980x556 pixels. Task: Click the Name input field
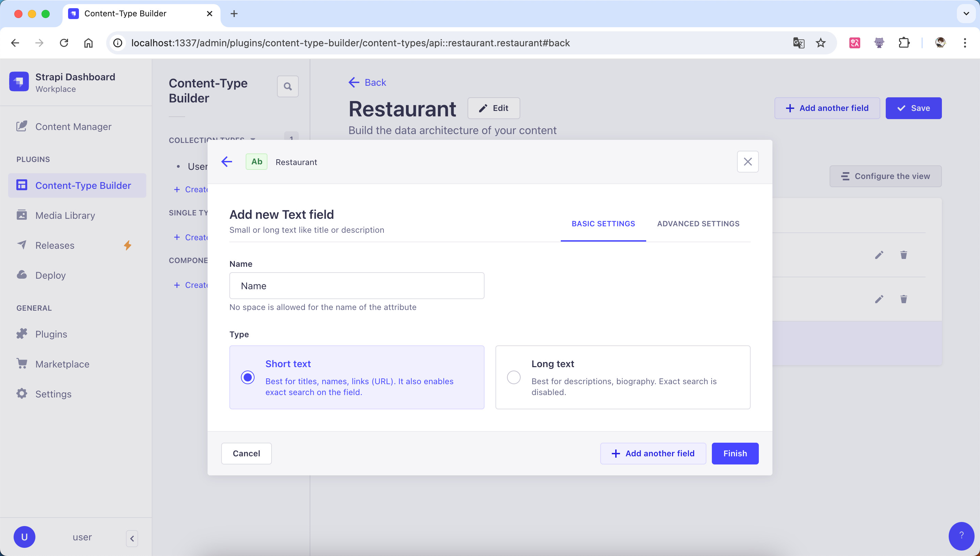coord(357,285)
